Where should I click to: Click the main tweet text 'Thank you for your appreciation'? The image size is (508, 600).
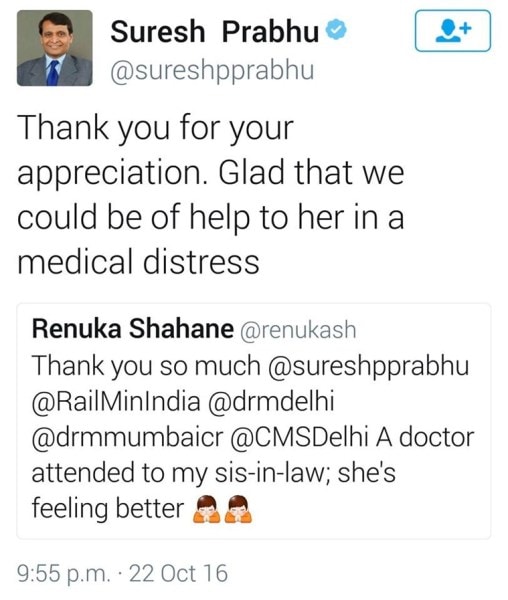tap(155, 150)
